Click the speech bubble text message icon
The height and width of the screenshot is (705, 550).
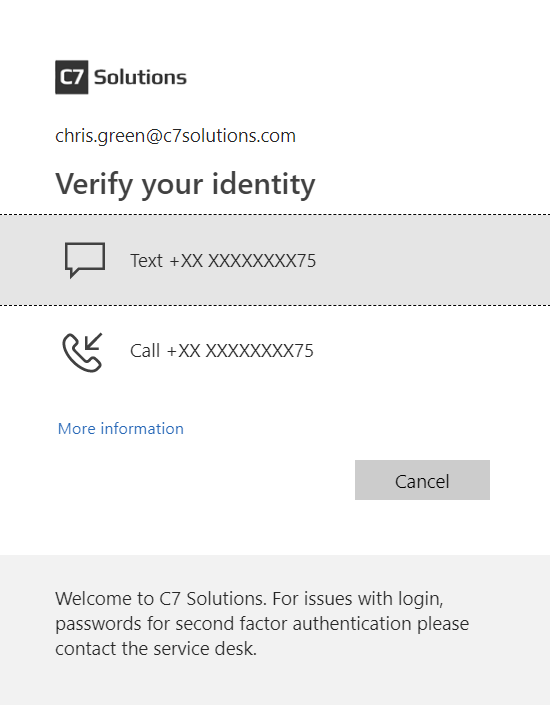tap(85, 260)
